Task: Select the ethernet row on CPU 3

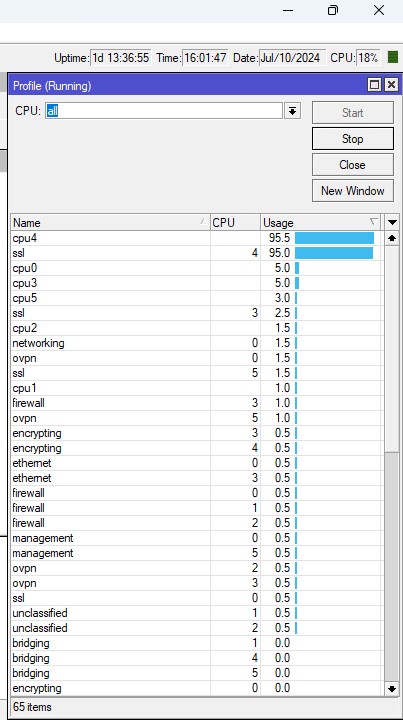Action: pos(196,478)
